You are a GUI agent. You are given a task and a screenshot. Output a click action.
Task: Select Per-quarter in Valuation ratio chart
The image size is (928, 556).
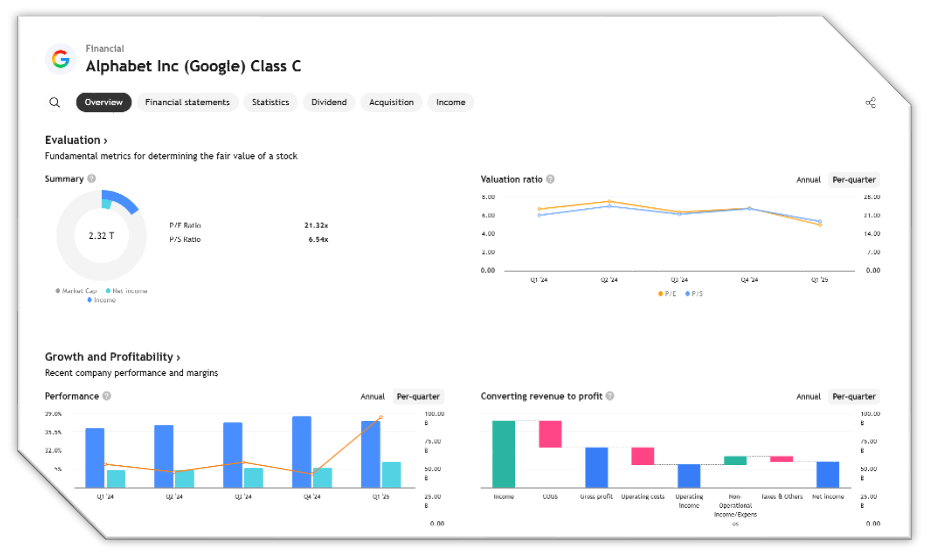coord(853,179)
